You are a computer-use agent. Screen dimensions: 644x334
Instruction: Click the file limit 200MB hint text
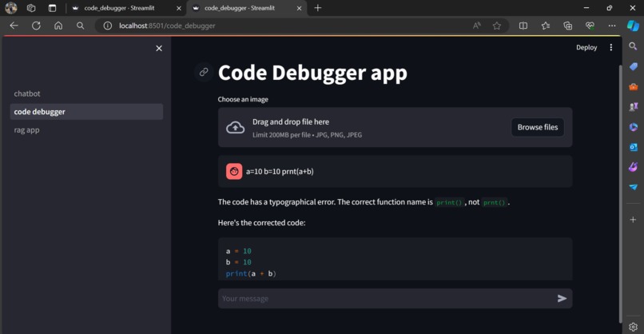pos(307,135)
